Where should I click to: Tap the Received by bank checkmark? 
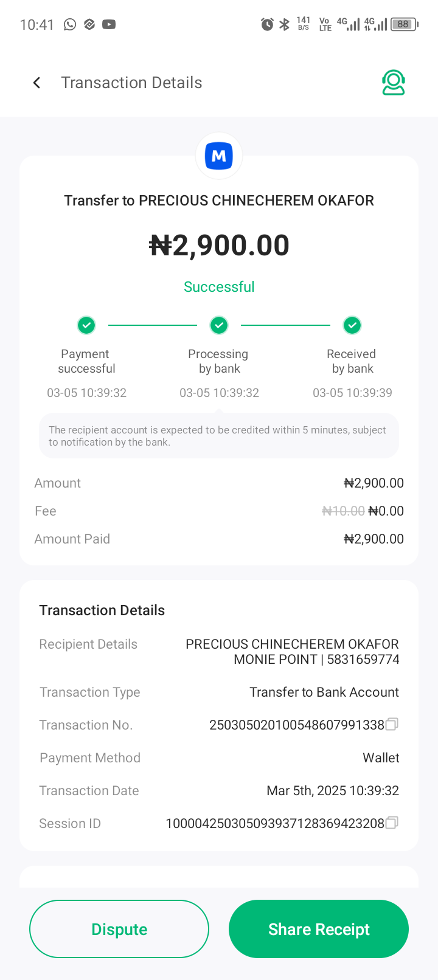click(x=352, y=325)
